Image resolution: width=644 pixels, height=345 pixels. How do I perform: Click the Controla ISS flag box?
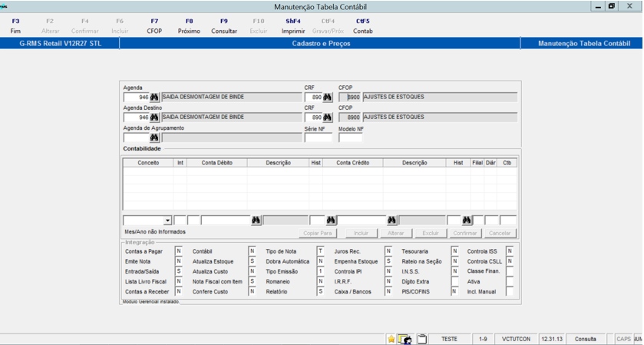point(510,250)
